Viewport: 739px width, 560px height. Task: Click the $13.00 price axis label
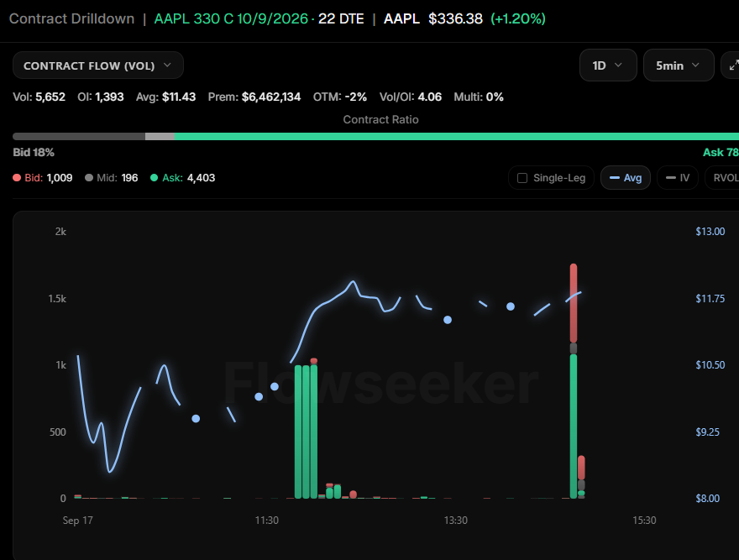point(710,232)
